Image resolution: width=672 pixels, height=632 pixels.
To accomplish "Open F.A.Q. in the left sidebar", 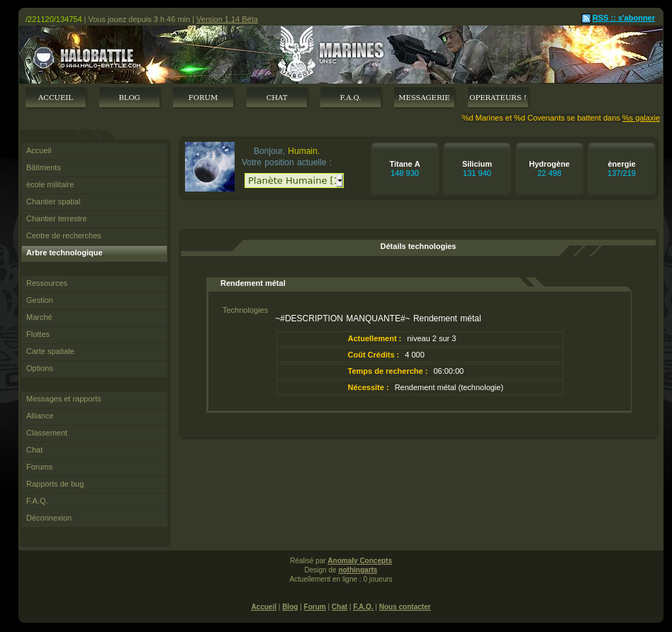I will [x=94, y=501].
